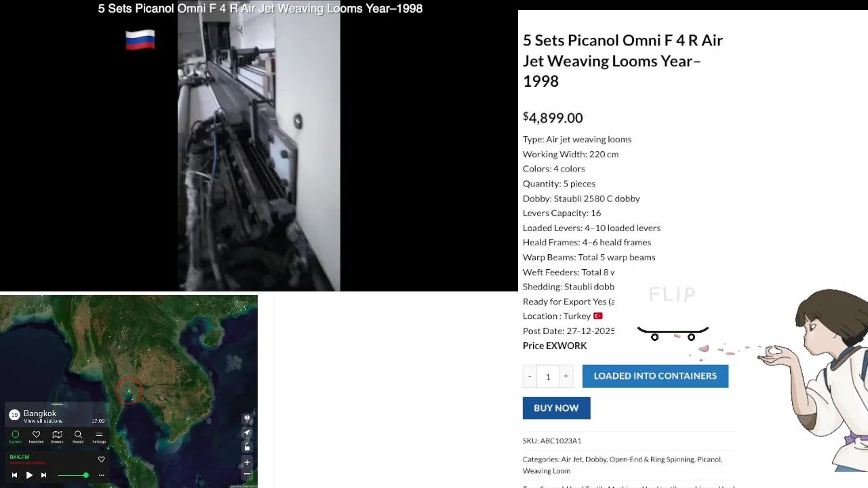Viewport: 868px width, 488px height.
Task: Zoom in the map with plus
Action: coord(247,462)
